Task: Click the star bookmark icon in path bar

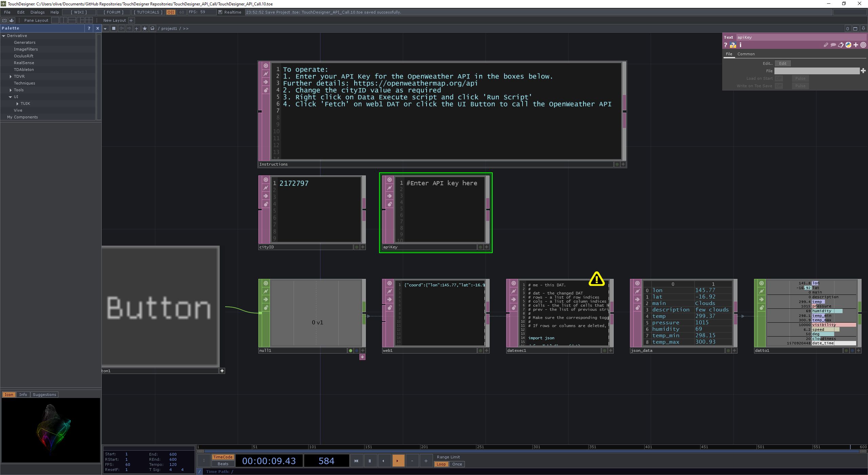Action: pos(145,28)
